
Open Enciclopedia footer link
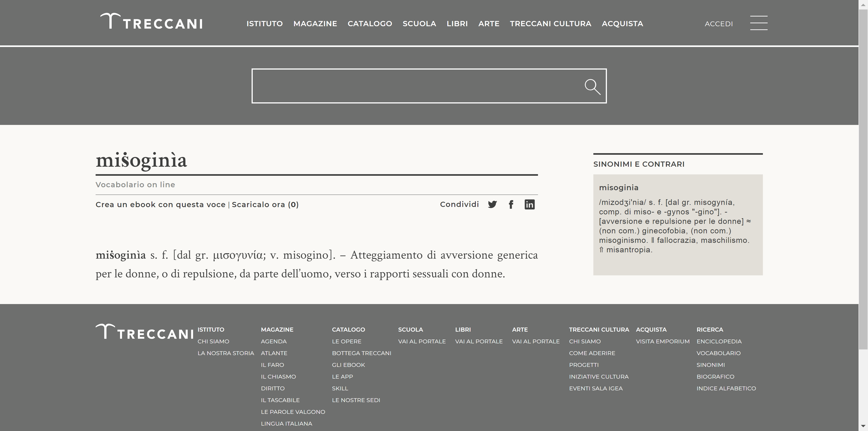pyautogui.click(x=719, y=341)
